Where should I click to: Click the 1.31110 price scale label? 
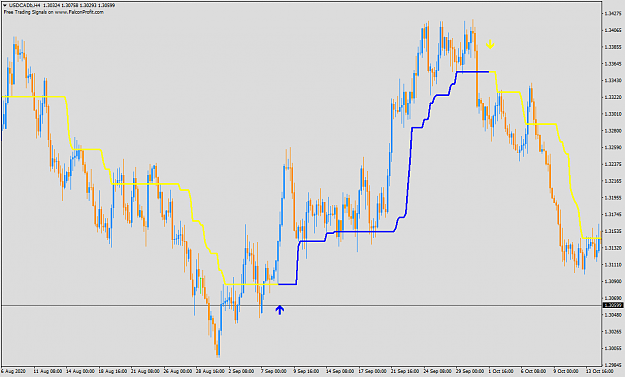point(613,265)
